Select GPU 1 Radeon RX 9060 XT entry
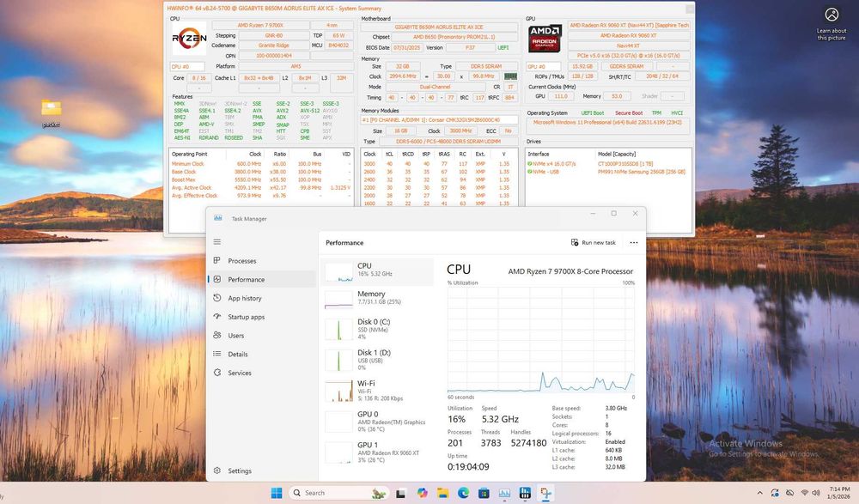The image size is (859, 504). (x=377, y=452)
